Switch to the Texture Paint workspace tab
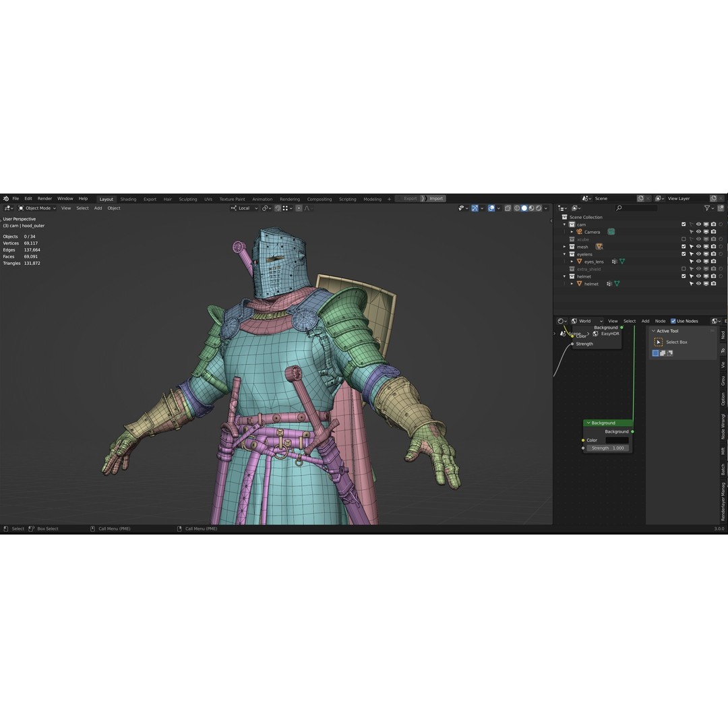Viewport: 728px width, 728px height. (x=232, y=199)
